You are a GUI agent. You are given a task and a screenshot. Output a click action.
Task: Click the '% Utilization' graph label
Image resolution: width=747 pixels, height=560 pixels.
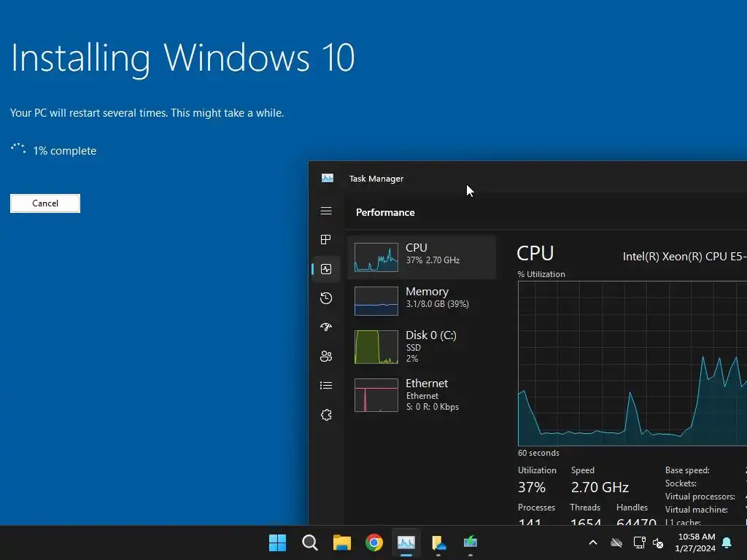(x=541, y=274)
